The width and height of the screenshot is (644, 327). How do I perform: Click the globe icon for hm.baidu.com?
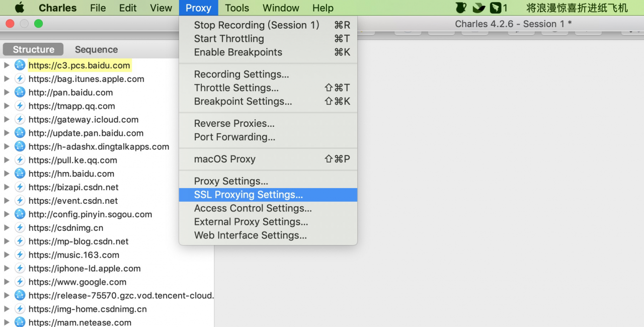click(20, 174)
